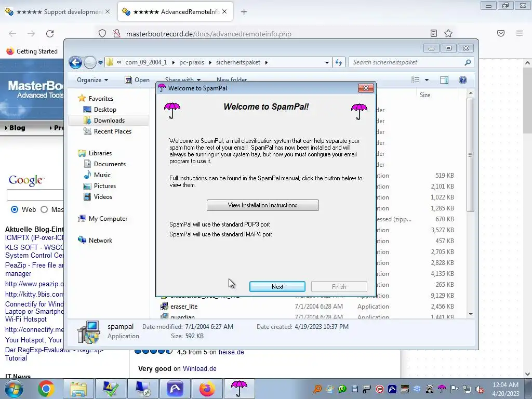Open View Installation Instructions
This screenshot has height=399, width=532.
coord(262,205)
